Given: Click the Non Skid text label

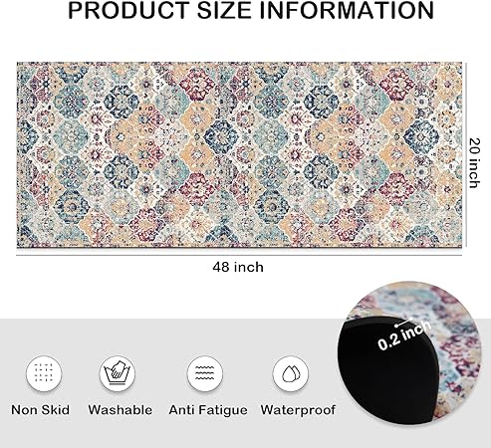Looking at the screenshot, I should tap(41, 410).
